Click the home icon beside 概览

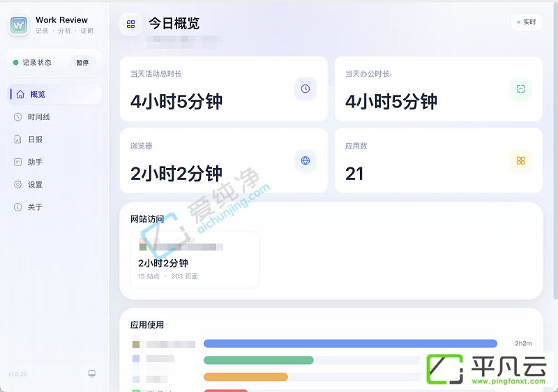[x=20, y=94]
